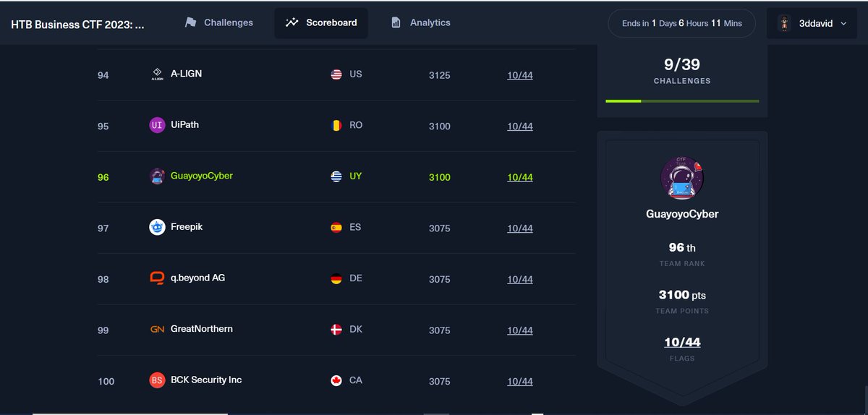Select the A-LIGN team name
This screenshot has width=868, height=415.
tap(186, 74)
